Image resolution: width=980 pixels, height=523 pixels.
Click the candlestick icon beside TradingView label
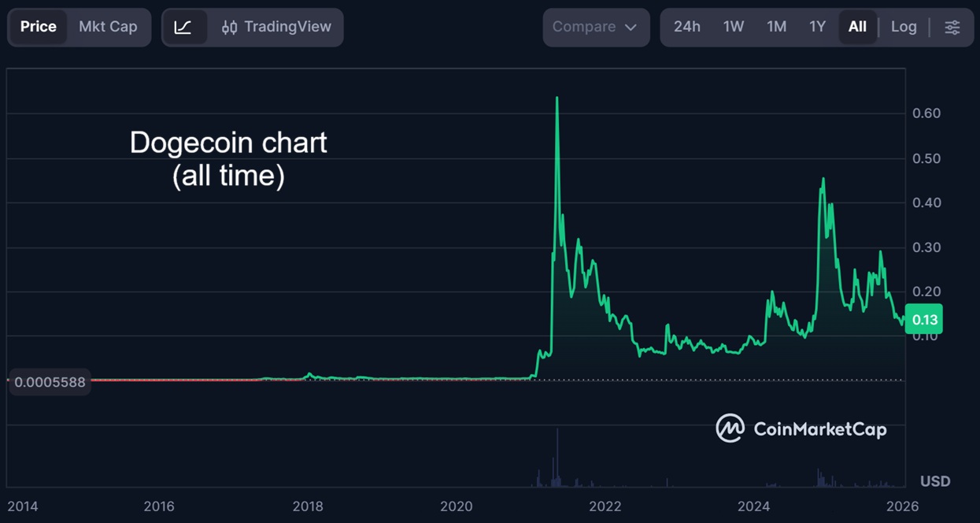tap(229, 26)
